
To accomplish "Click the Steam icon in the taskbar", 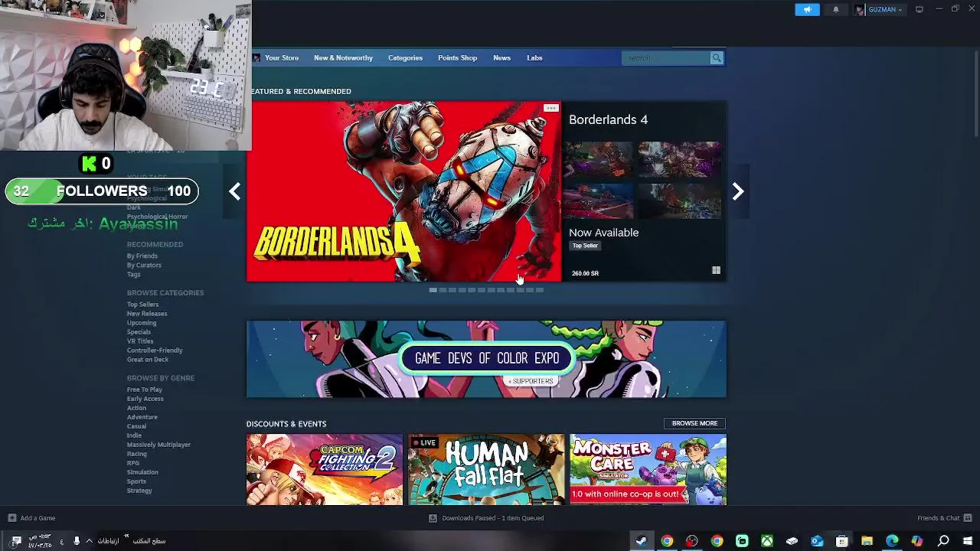I will coord(642,541).
